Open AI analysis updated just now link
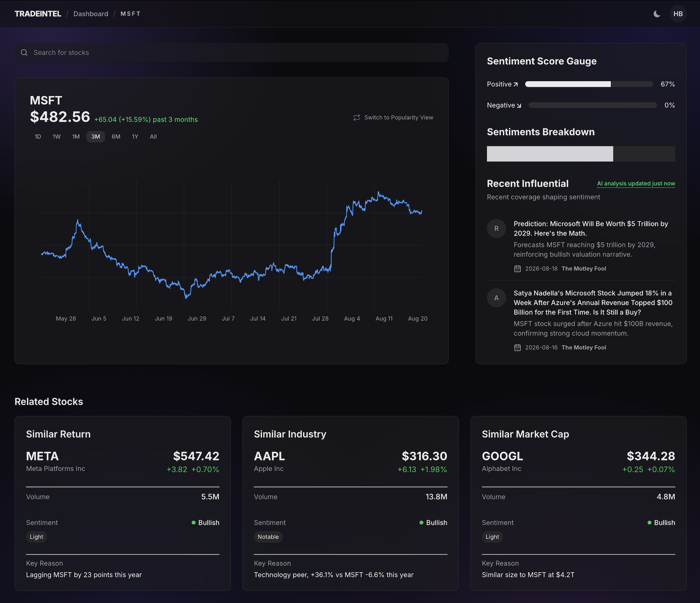Image resolution: width=700 pixels, height=603 pixels. click(x=636, y=184)
